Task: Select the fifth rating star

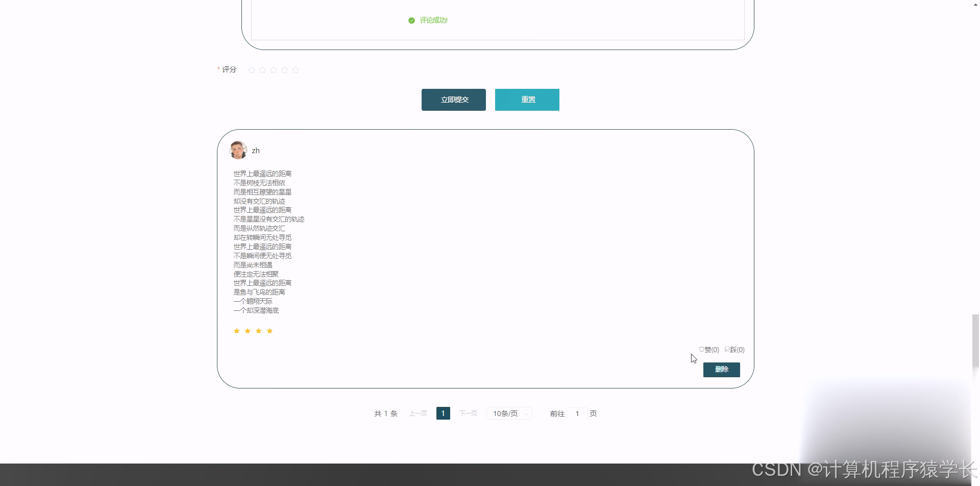Action: click(x=296, y=70)
